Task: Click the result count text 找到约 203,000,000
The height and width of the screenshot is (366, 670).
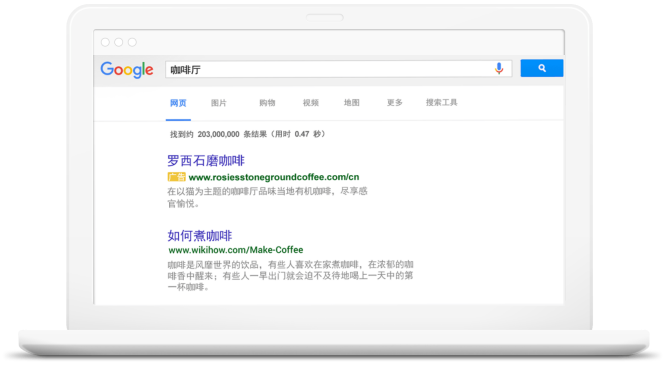Action: pos(205,134)
